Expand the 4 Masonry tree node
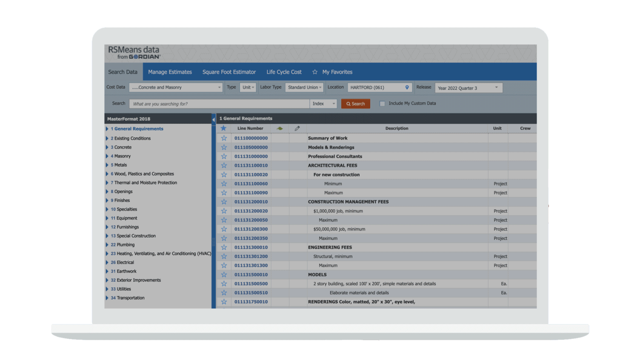 tap(107, 156)
